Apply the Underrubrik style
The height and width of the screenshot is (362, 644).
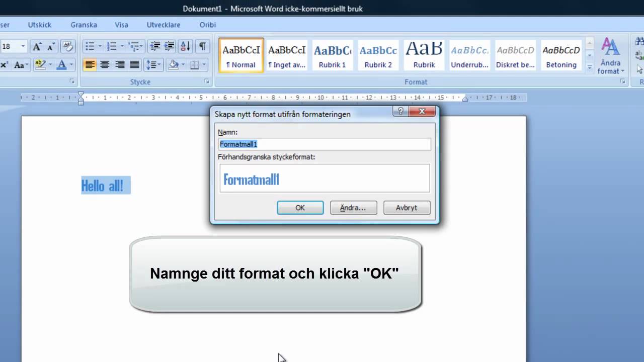[470, 55]
